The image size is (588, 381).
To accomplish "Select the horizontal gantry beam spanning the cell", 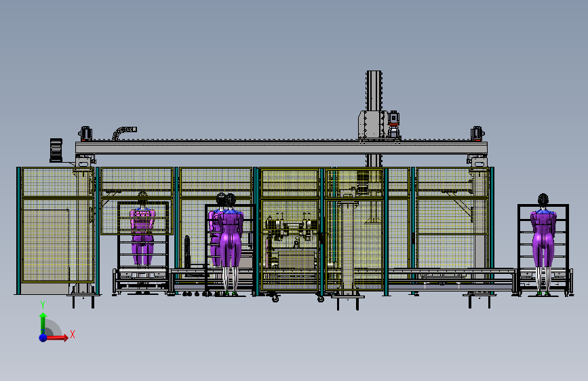I will [281, 148].
